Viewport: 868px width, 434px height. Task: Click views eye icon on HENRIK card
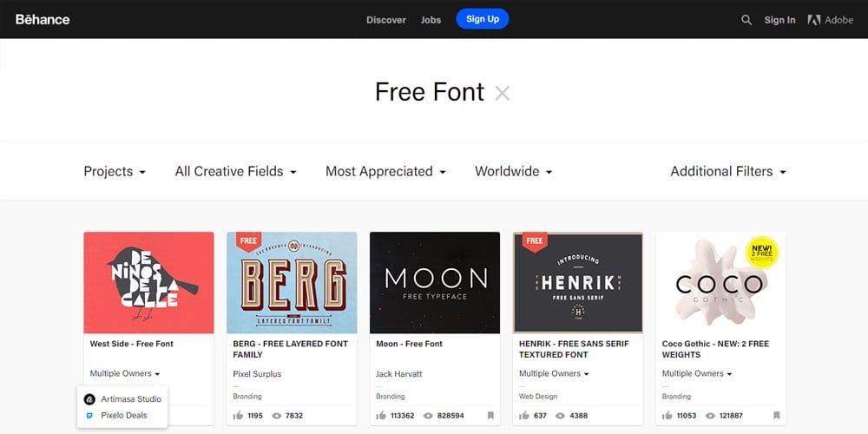(x=560, y=415)
